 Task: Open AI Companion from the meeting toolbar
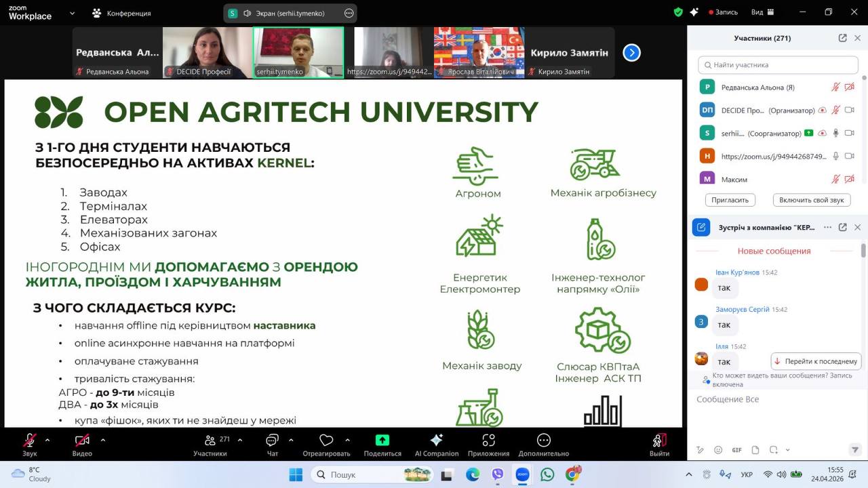point(437,445)
